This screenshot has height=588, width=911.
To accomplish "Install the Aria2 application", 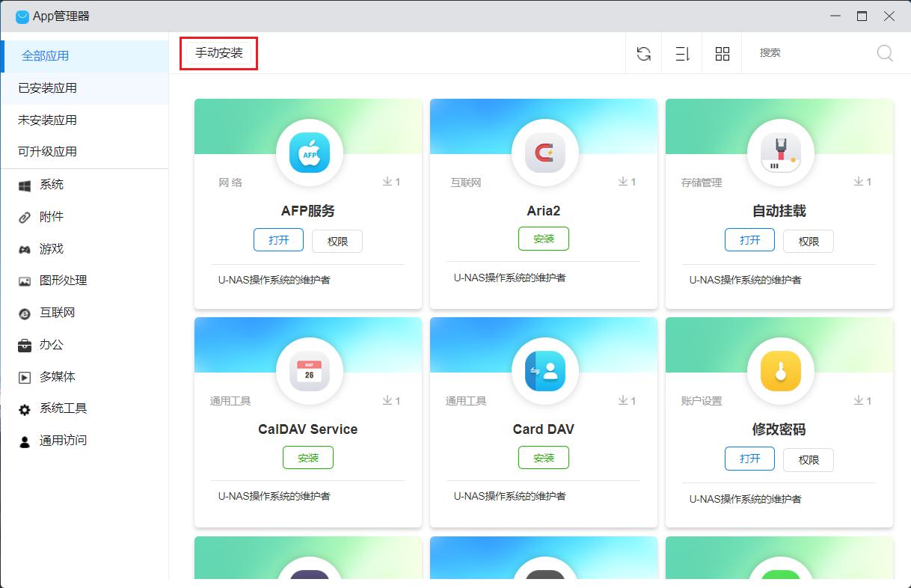I will click(544, 239).
